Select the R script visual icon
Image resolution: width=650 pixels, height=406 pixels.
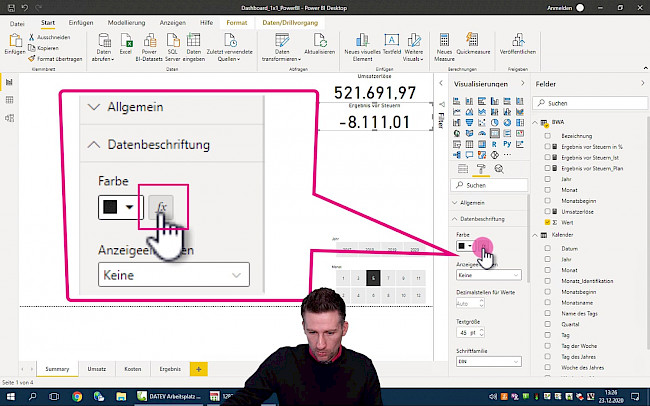494,144
